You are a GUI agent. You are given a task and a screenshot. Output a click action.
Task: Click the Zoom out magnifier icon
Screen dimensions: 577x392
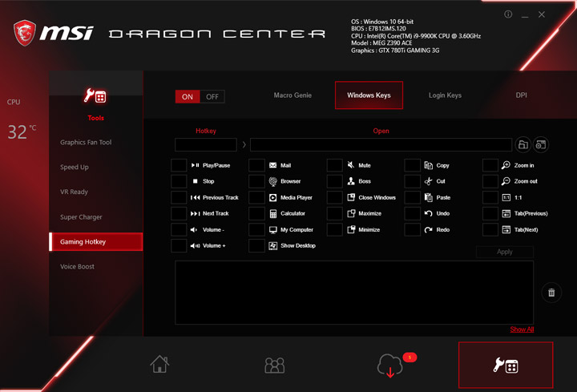[x=506, y=181]
